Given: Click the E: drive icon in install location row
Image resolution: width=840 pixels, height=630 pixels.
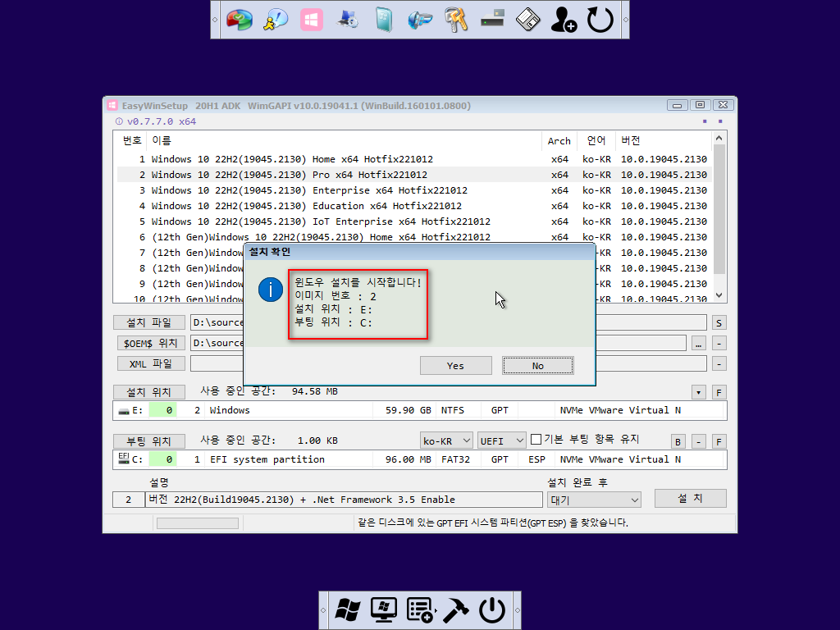Looking at the screenshot, I should pyautogui.click(x=124, y=411).
